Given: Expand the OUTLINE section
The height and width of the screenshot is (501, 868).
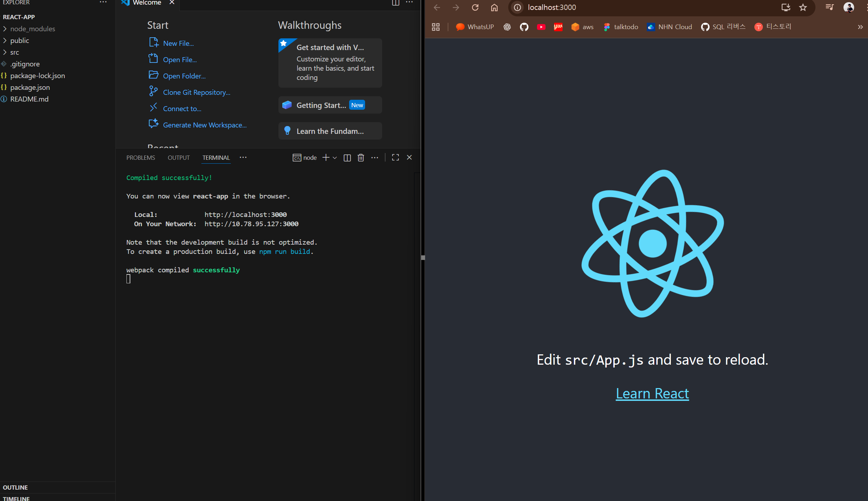Looking at the screenshot, I should click(x=15, y=488).
